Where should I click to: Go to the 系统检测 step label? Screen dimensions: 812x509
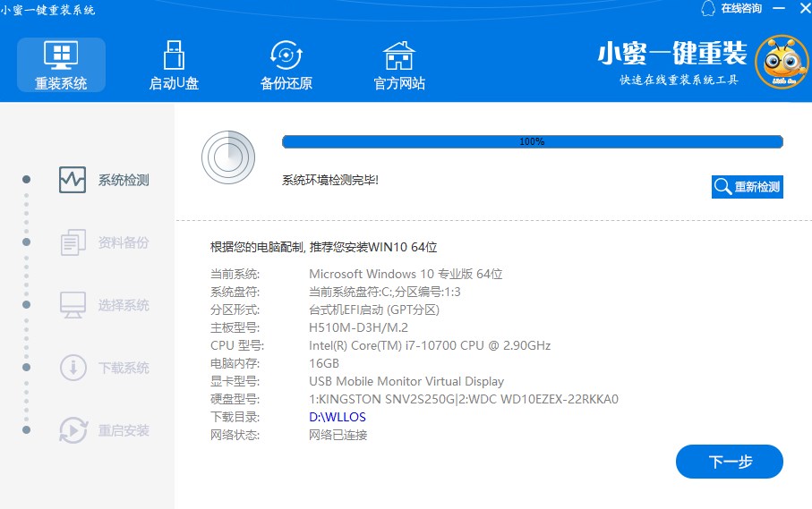124,180
